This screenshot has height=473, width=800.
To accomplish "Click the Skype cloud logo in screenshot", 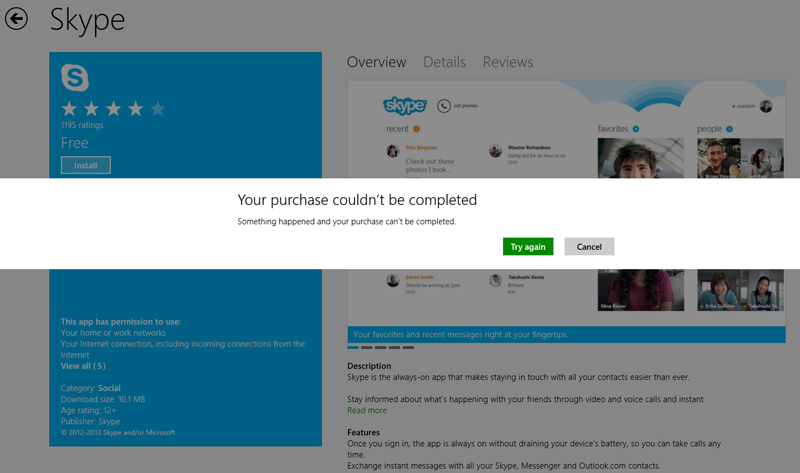I will 405,106.
